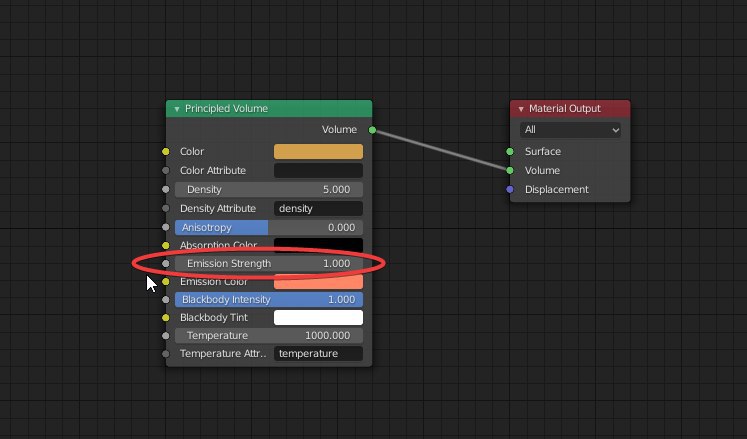This screenshot has height=439, width=747.
Task: Click the Color Attribute input socket
Action: pos(166,170)
